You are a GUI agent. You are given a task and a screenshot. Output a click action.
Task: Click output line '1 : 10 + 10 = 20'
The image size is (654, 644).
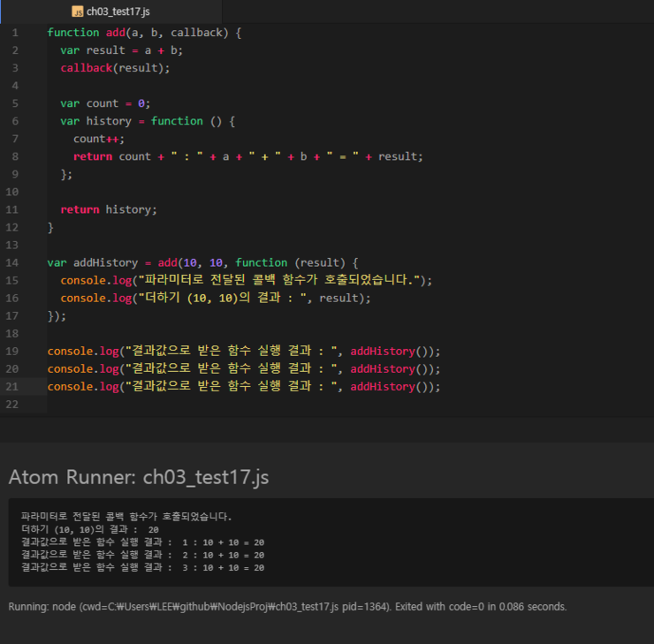[223, 542]
